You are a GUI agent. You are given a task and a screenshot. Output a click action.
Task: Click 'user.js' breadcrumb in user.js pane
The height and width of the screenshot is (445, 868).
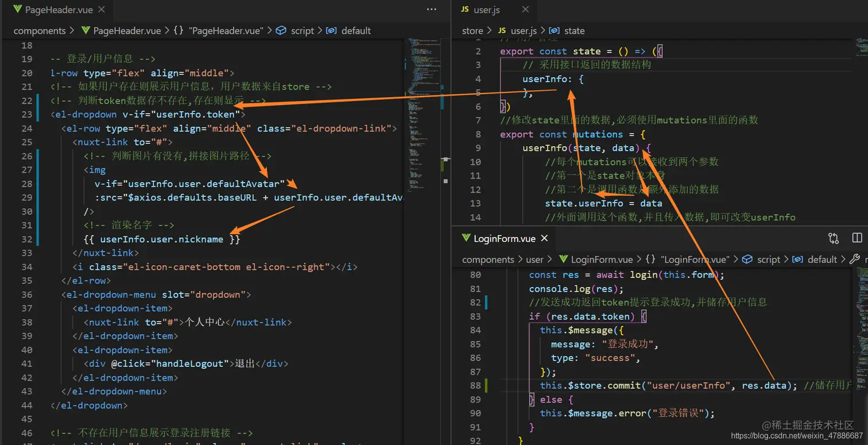pos(524,30)
